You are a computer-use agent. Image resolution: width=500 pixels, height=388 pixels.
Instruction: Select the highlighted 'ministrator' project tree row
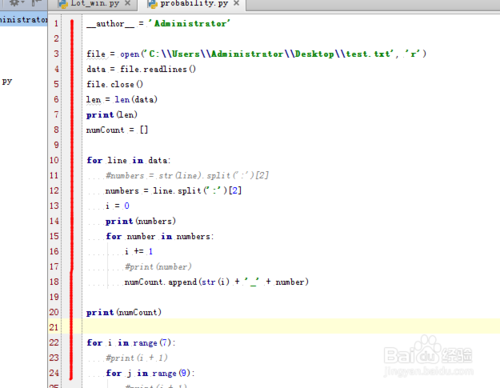24,20
